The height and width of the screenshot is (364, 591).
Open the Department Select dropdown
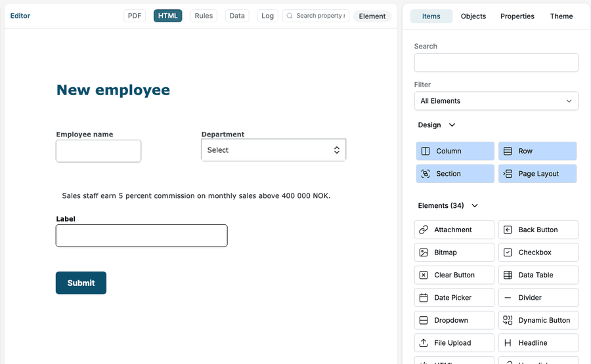[273, 150]
